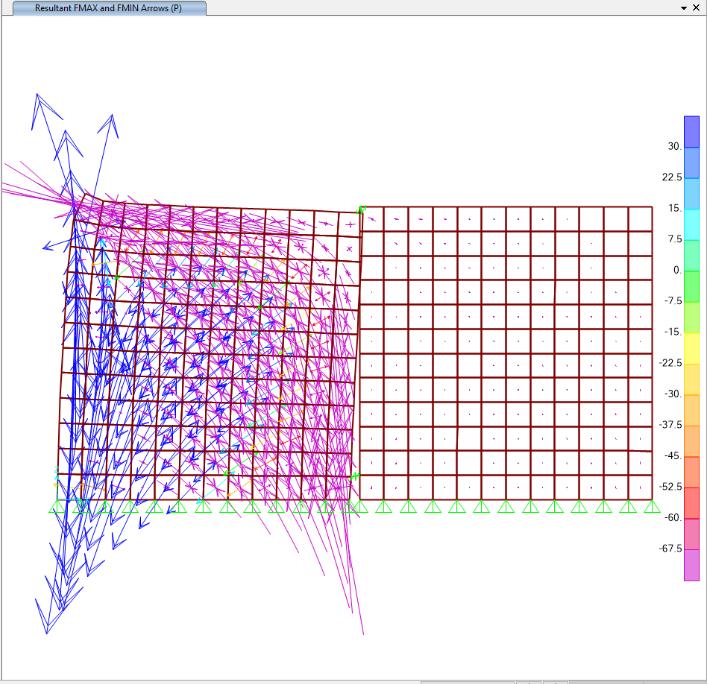
Task: Click the top blue legend color band
Action: click(x=692, y=132)
